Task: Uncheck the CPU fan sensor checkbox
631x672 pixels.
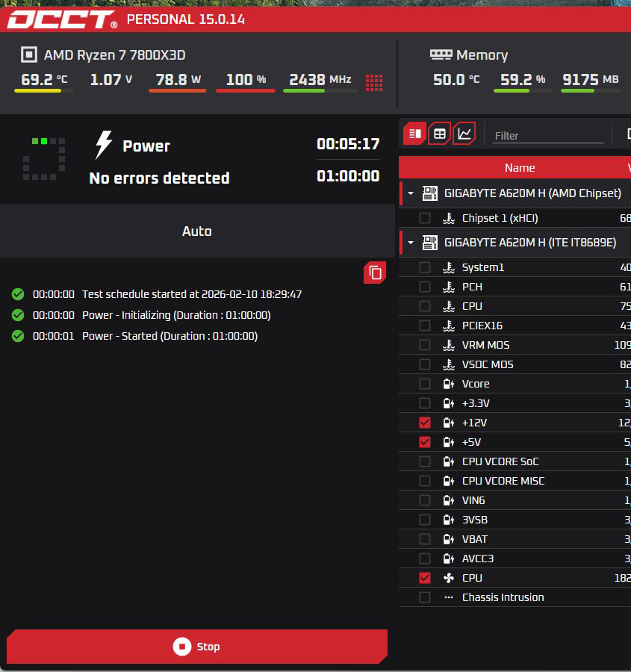Action: pyautogui.click(x=425, y=578)
